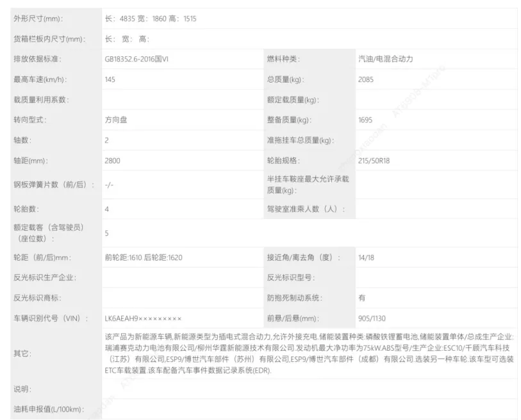Select value GB18352.6-2016国VI
Image resolution: width=521 pixels, height=420 pixels.
(136, 59)
